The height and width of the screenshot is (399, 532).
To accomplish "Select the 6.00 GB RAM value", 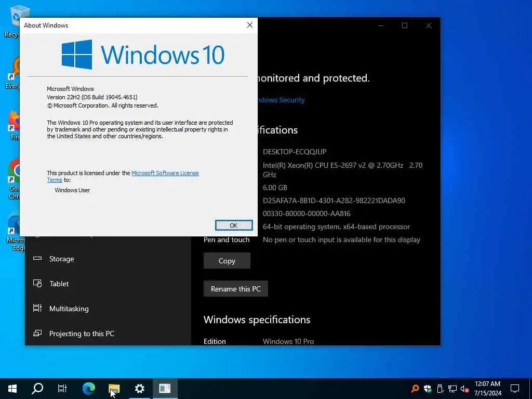I will [275, 188].
